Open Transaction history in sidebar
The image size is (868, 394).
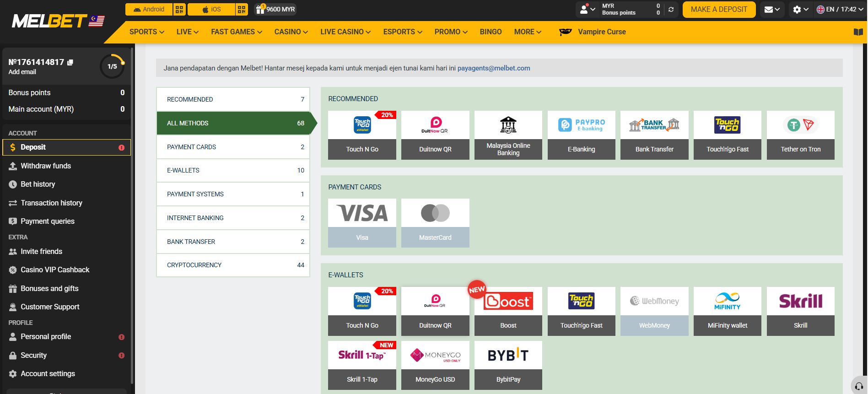pyautogui.click(x=66, y=203)
